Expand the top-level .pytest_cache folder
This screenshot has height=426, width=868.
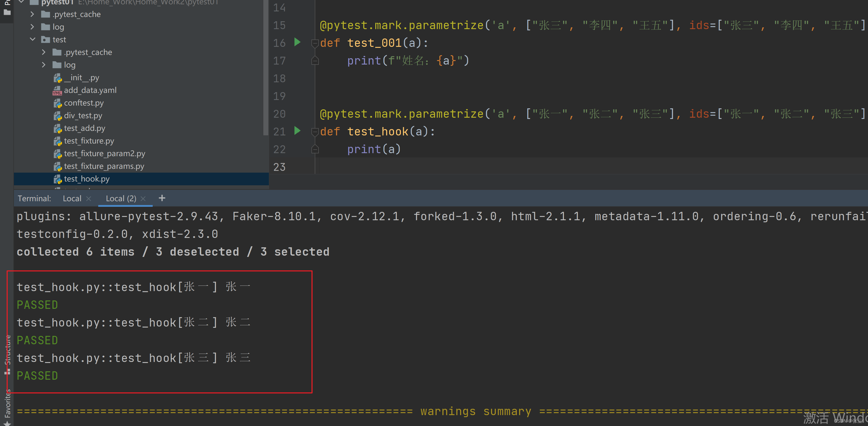point(32,14)
